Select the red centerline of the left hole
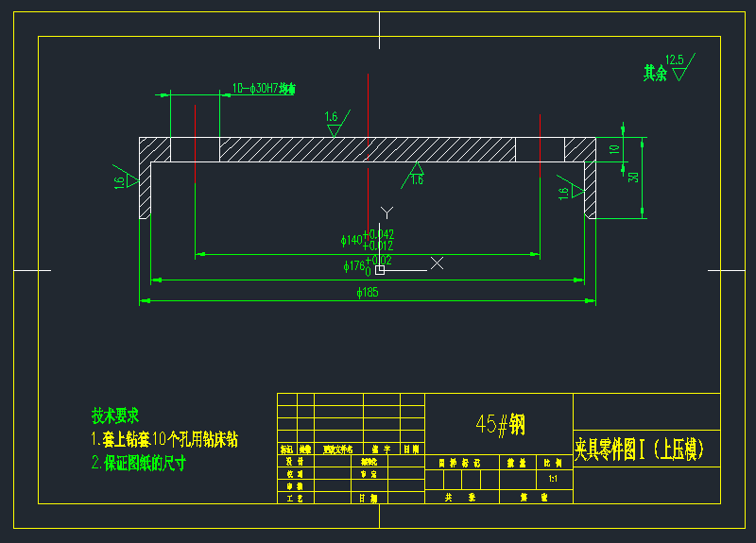This screenshot has height=543, width=756. pyautogui.click(x=195, y=144)
